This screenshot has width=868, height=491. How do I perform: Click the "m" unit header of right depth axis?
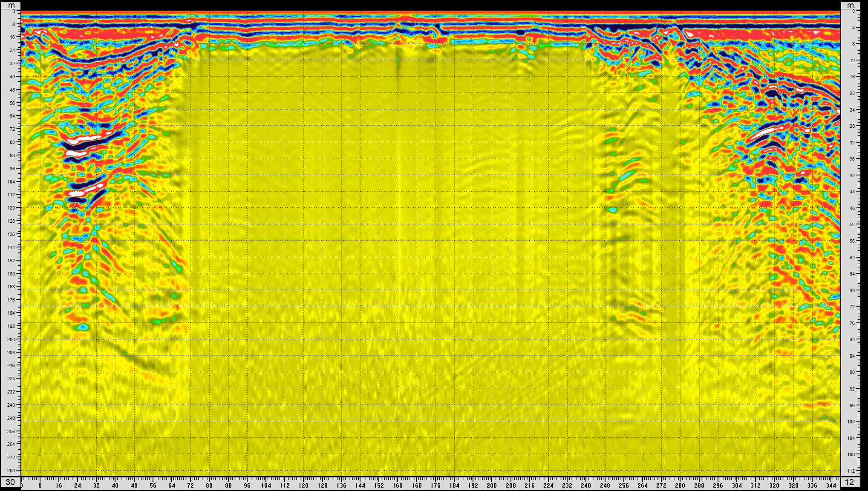click(x=851, y=5)
